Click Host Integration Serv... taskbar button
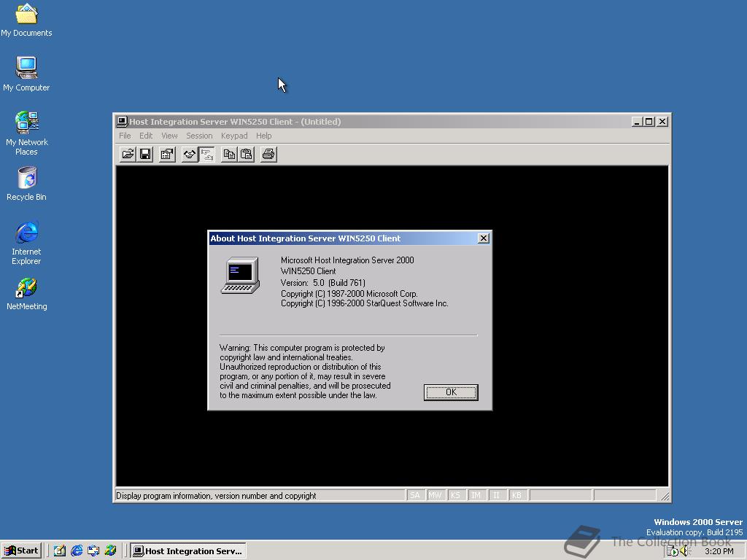Image resolution: width=747 pixels, height=560 pixels. [x=188, y=551]
